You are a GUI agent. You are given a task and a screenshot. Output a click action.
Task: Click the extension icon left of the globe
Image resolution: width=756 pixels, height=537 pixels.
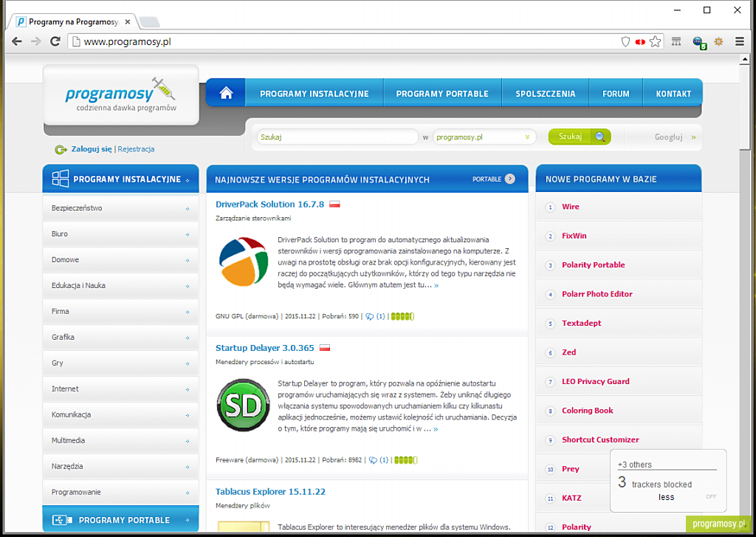click(x=676, y=41)
